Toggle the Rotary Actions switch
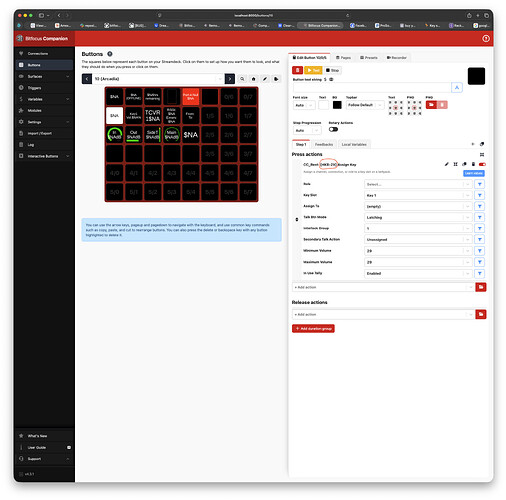Image resolution: width=506 pixels, height=500 pixels. coord(333,129)
